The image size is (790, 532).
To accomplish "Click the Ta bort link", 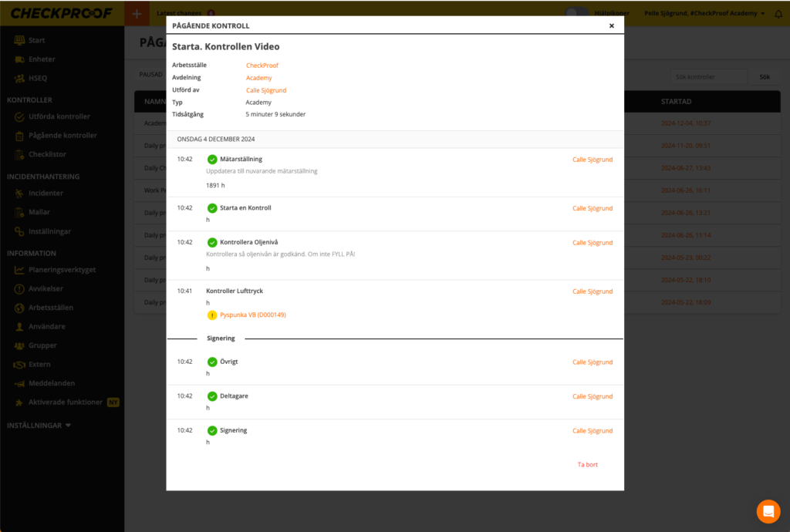I will click(x=587, y=465).
